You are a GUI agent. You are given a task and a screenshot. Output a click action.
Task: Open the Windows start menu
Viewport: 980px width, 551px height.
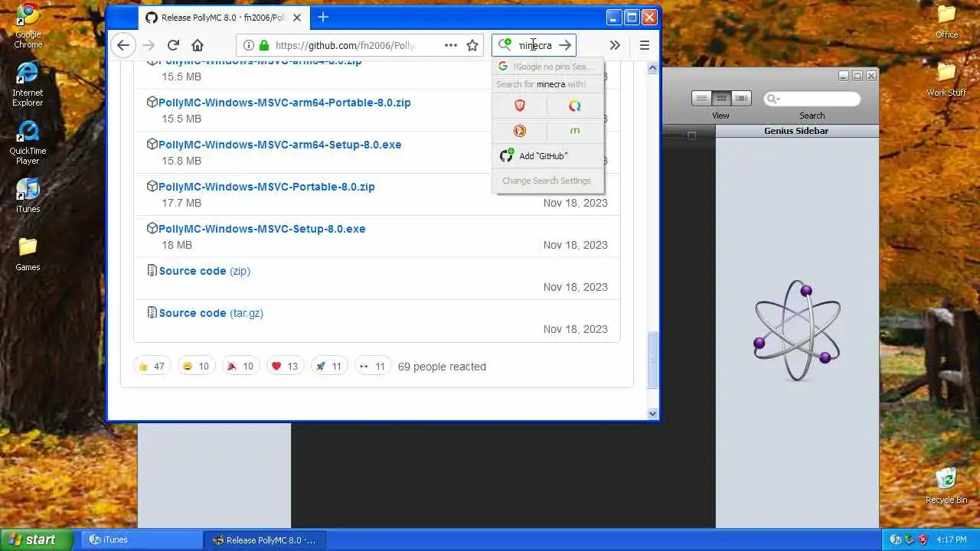(37, 540)
